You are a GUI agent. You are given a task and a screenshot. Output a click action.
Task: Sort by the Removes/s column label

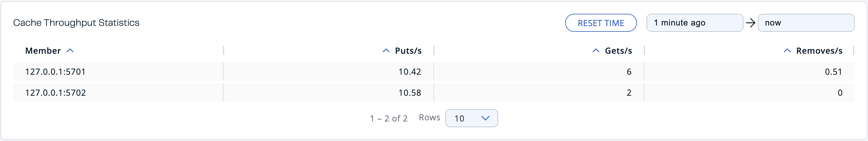tap(819, 51)
